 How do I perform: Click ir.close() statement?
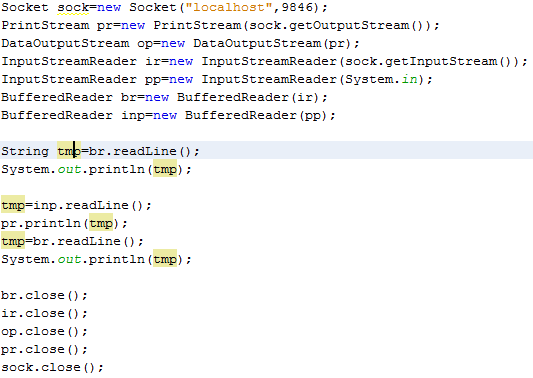(x=44, y=313)
